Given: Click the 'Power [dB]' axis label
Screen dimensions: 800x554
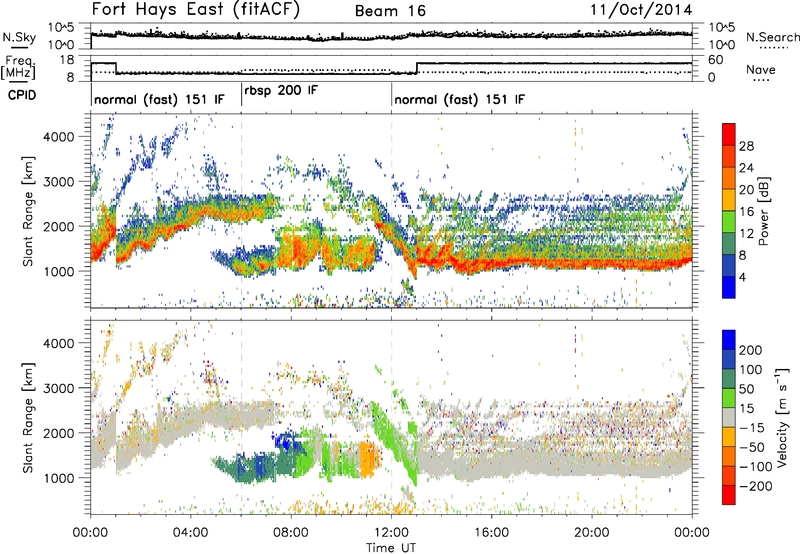Looking at the screenshot, I should [x=764, y=211].
